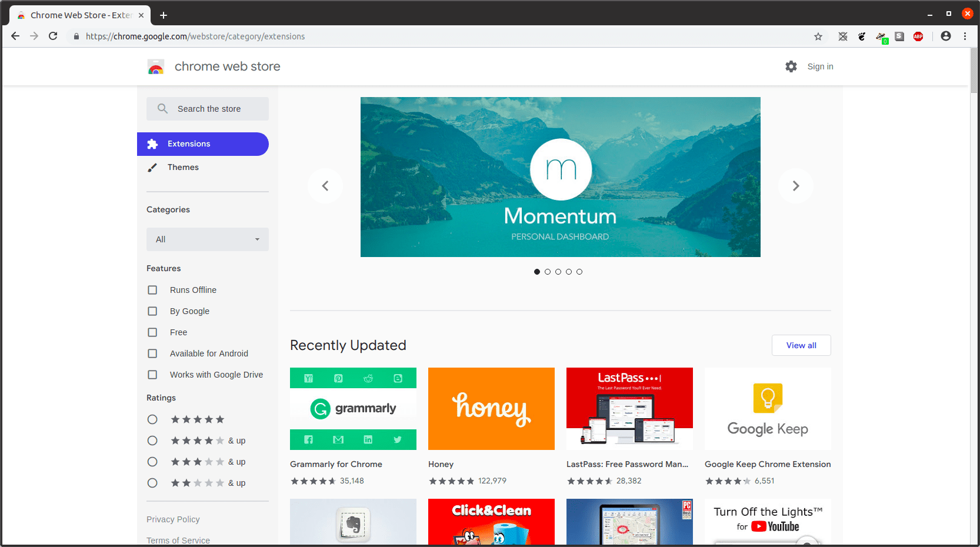Click the page vertical scrollbar
The image size is (980, 547).
coord(974,71)
